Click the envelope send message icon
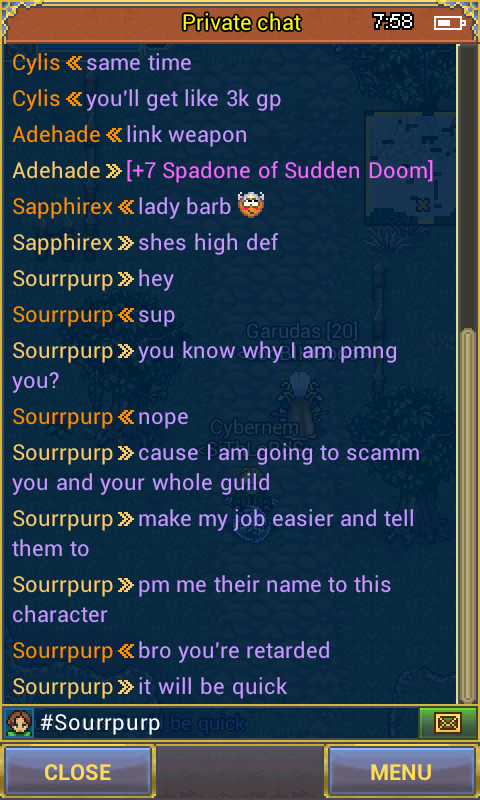This screenshot has height=800, width=480. [x=448, y=722]
